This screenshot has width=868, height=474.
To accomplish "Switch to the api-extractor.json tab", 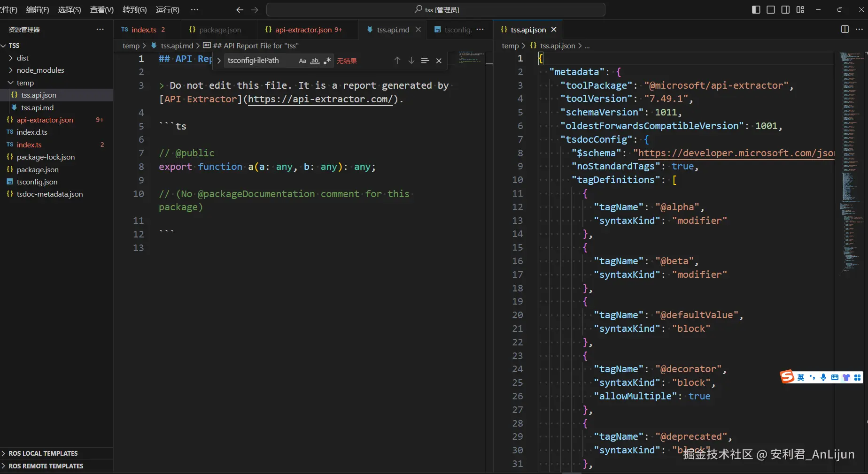I will (303, 30).
